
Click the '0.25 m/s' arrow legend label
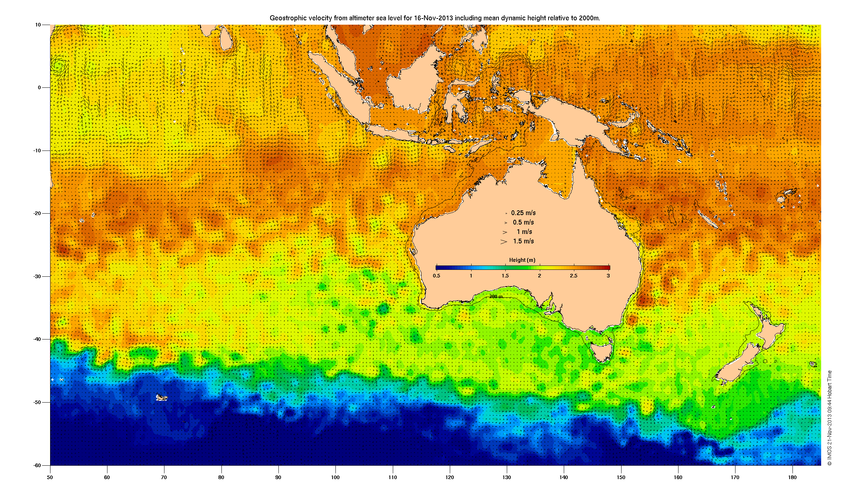pos(523,213)
